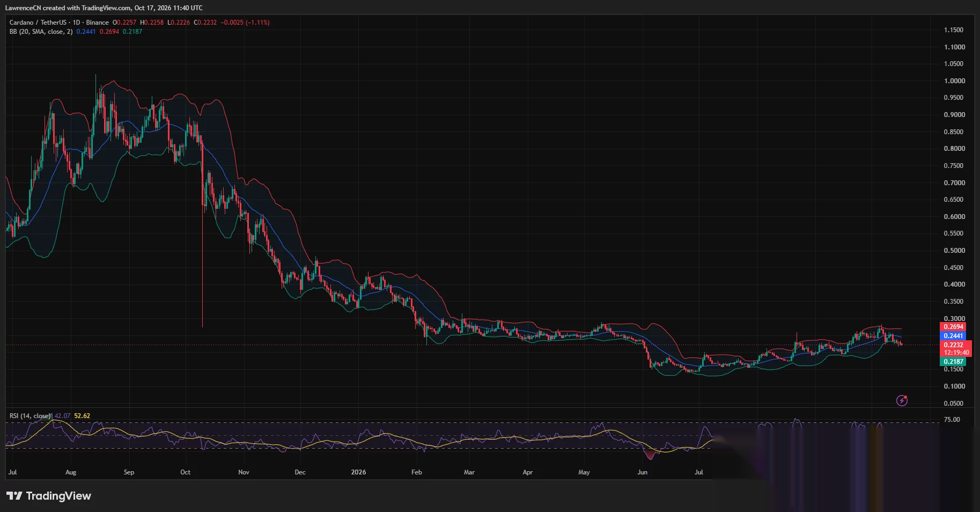Click the blue 0.2441 price axis tag
Viewport: 980px width, 512px height.
point(953,336)
